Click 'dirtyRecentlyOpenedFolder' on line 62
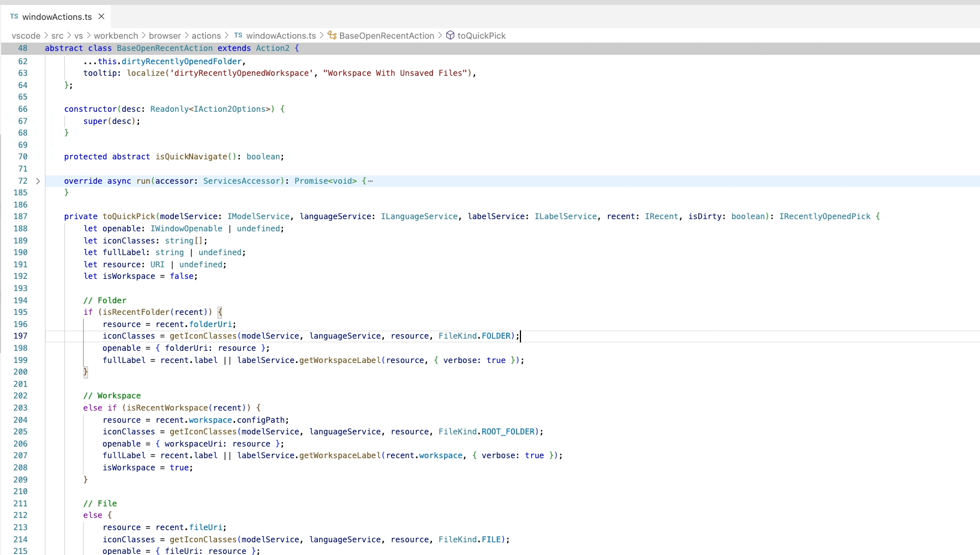Image resolution: width=980 pixels, height=555 pixels. click(x=182, y=61)
